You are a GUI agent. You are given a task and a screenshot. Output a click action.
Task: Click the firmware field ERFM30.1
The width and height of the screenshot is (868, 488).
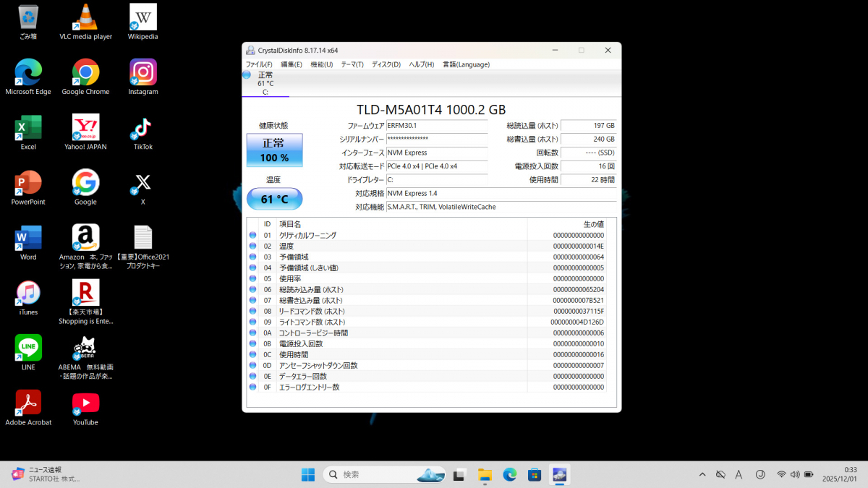coord(436,126)
